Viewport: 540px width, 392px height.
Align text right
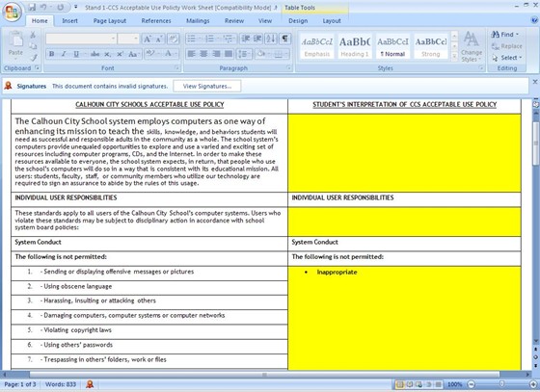coord(216,54)
